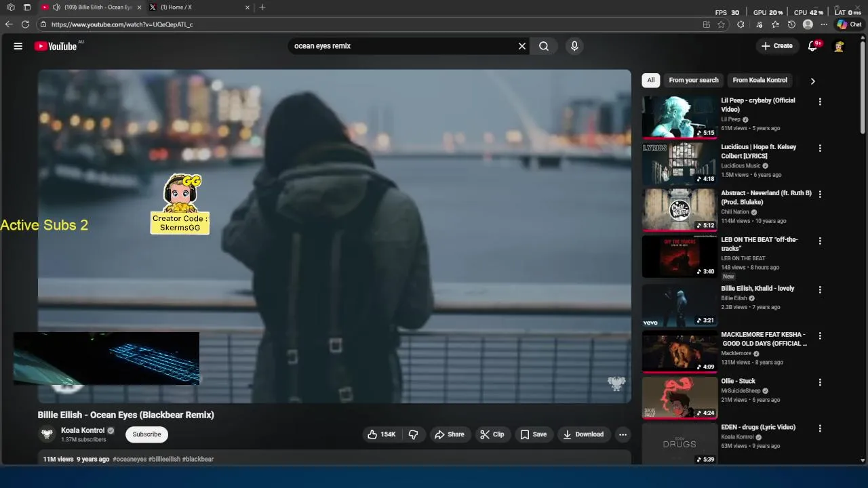Save video to playlist

[533, 434]
